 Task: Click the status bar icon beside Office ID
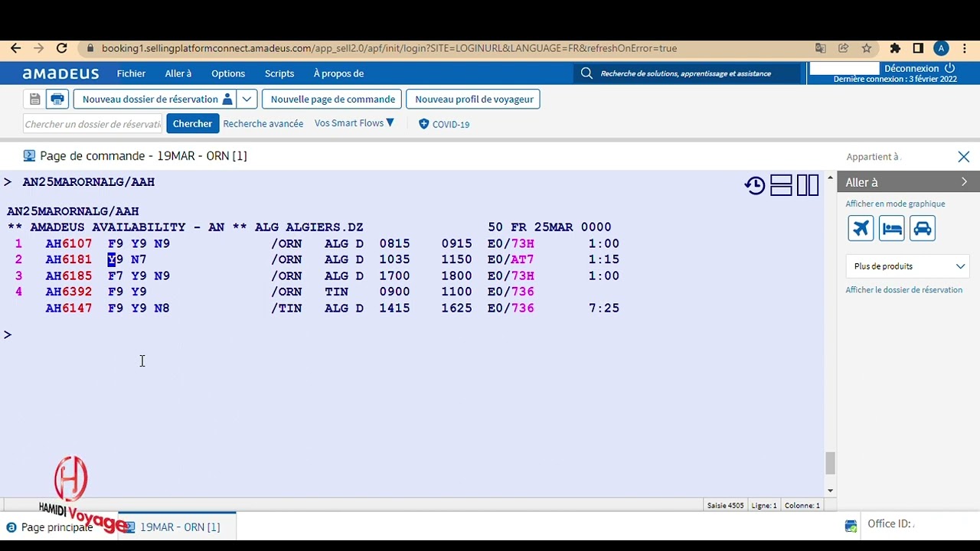(851, 526)
